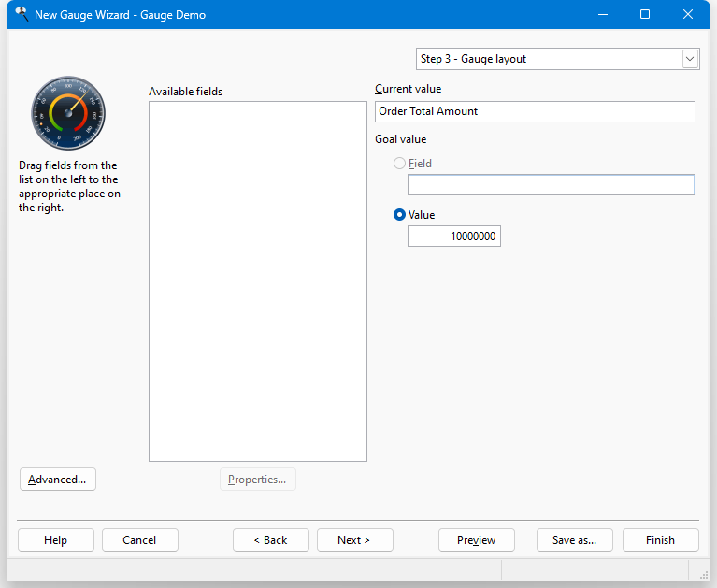
Task: Maximize the New Gauge Wizard window
Action: pos(644,14)
